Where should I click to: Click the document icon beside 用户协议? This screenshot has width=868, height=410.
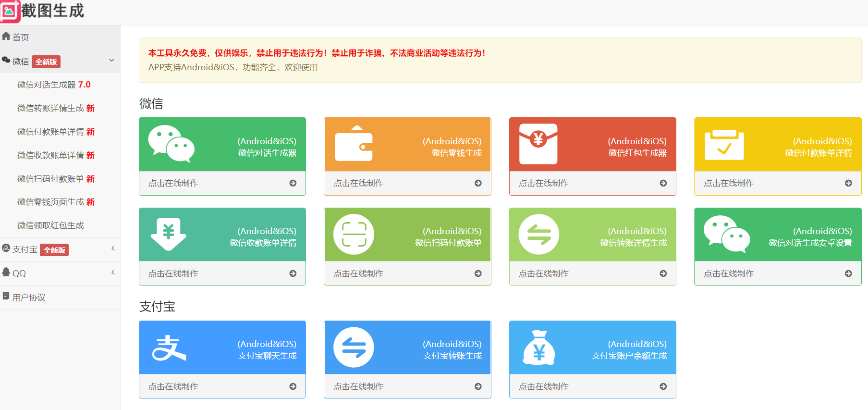coord(6,296)
